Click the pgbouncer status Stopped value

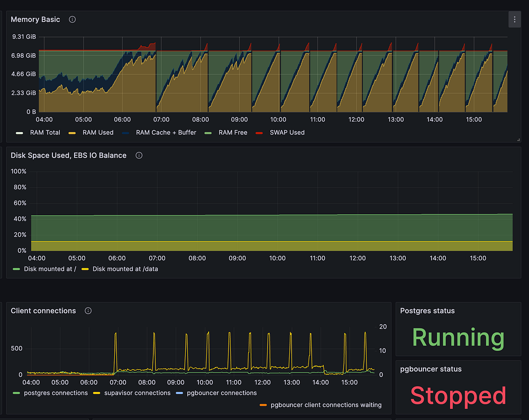(x=458, y=396)
